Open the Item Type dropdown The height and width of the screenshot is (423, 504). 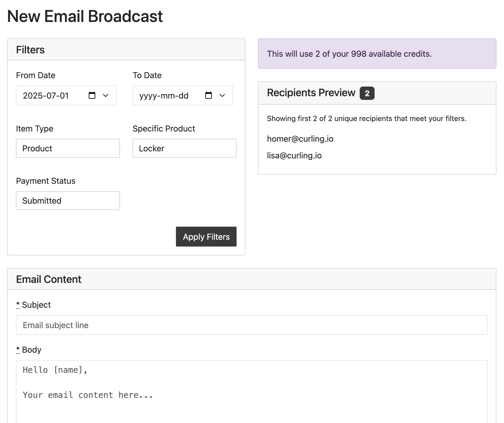click(68, 148)
